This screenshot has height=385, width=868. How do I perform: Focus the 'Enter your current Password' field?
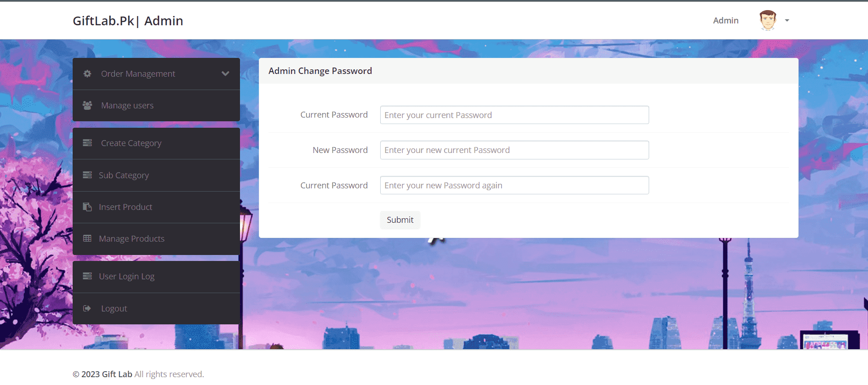[514, 115]
